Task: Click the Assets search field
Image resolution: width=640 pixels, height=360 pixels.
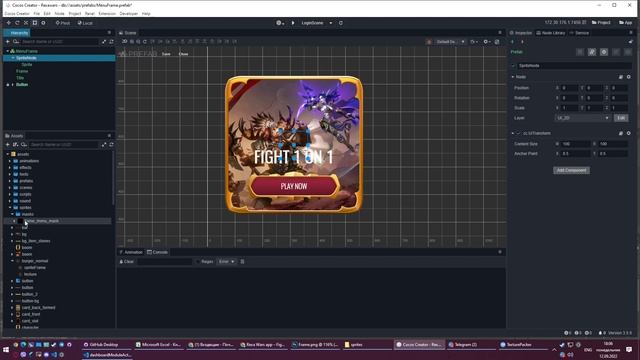Action: (64, 144)
